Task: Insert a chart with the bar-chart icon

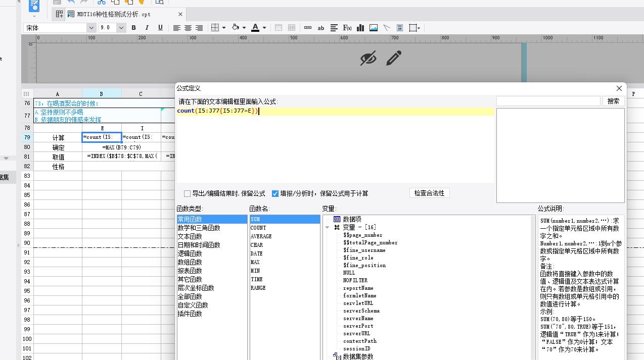Action: (360, 28)
